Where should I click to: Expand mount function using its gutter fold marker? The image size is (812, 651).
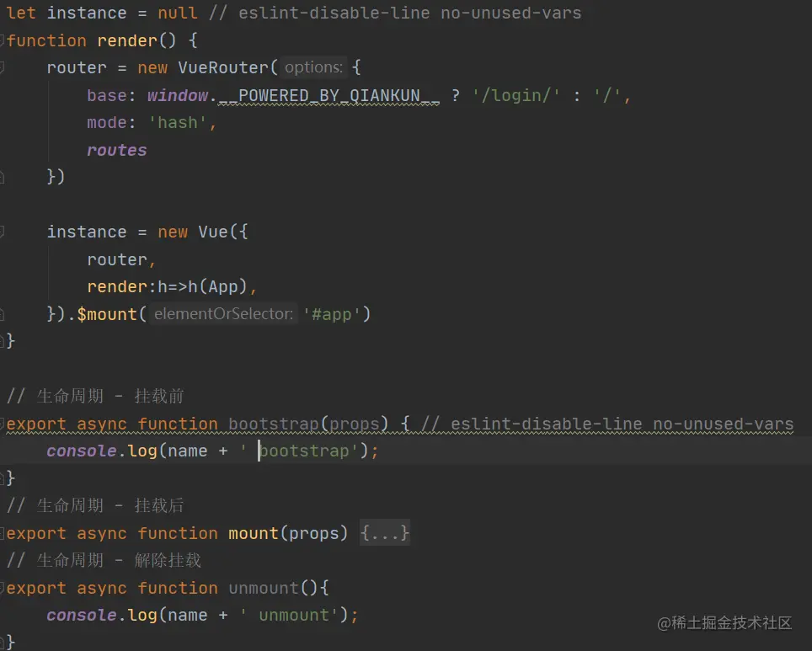tap(2, 533)
